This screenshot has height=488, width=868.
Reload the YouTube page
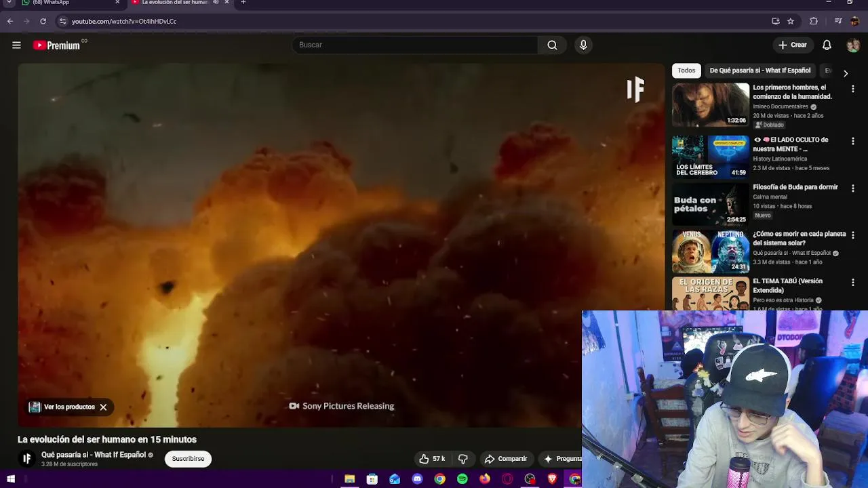(43, 21)
